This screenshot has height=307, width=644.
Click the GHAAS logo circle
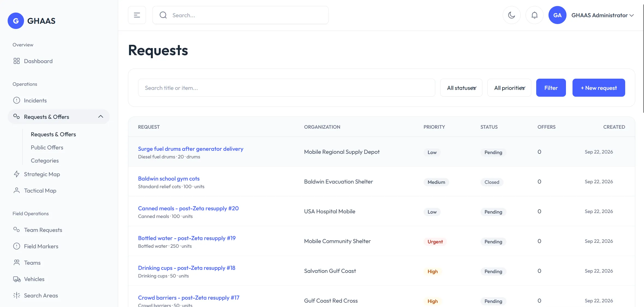[16, 21]
